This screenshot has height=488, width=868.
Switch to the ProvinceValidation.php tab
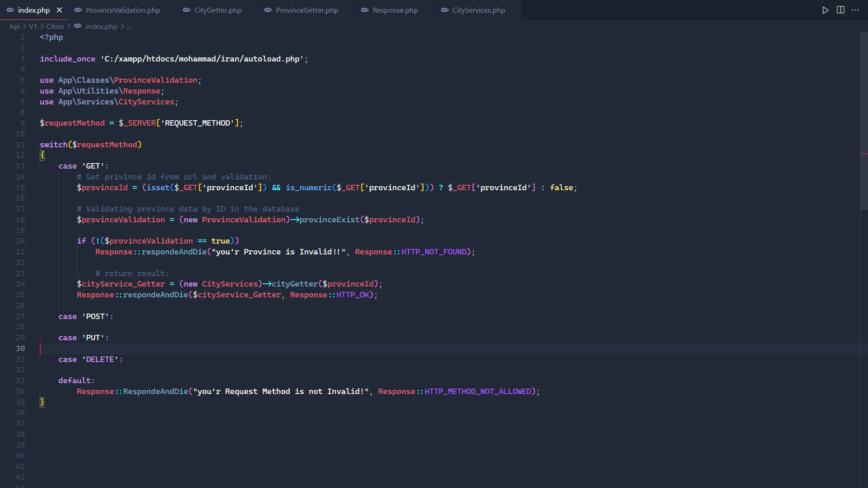click(122, 10)
